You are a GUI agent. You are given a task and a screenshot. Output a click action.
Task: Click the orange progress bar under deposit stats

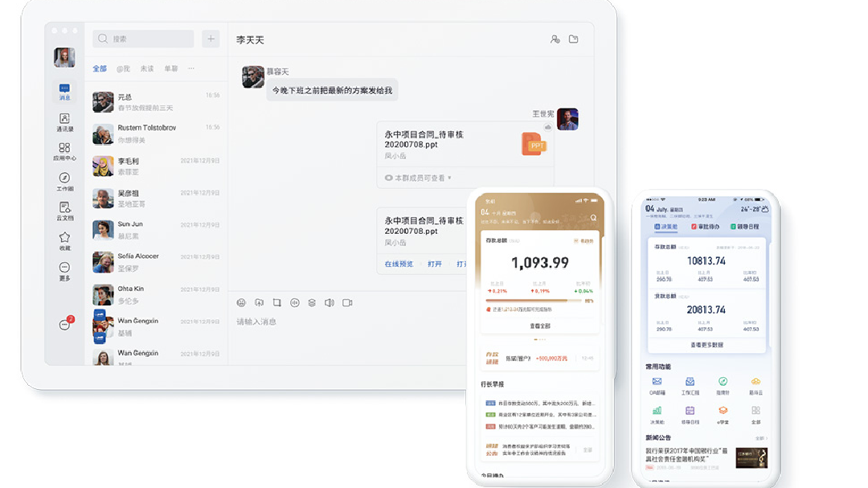[531, 301]
